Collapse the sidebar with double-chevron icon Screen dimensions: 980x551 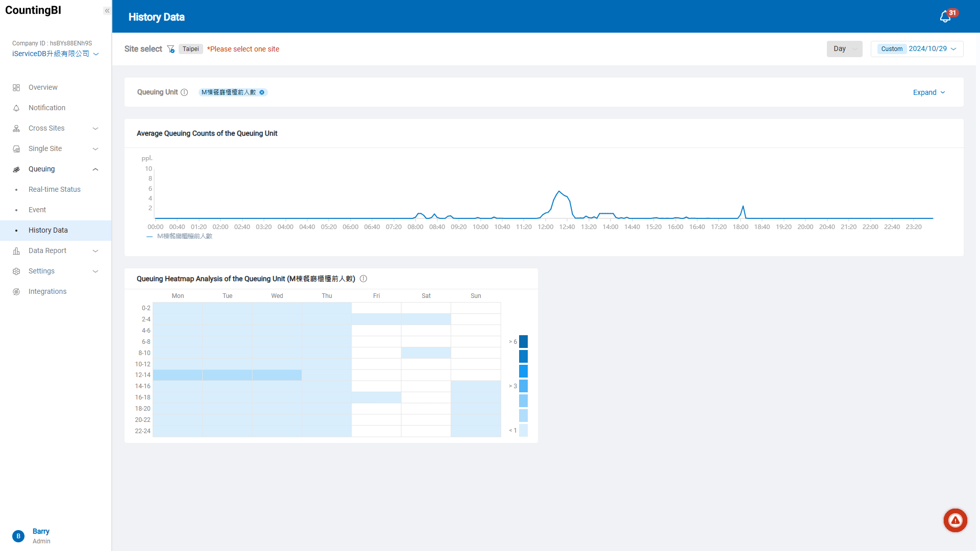[x=107, y=11]
